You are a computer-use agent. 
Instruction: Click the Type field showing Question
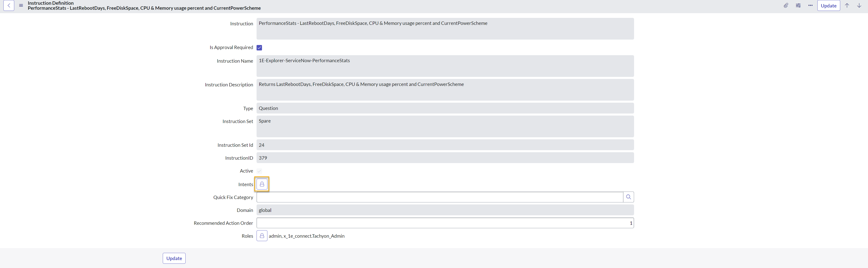coord(445,108)
